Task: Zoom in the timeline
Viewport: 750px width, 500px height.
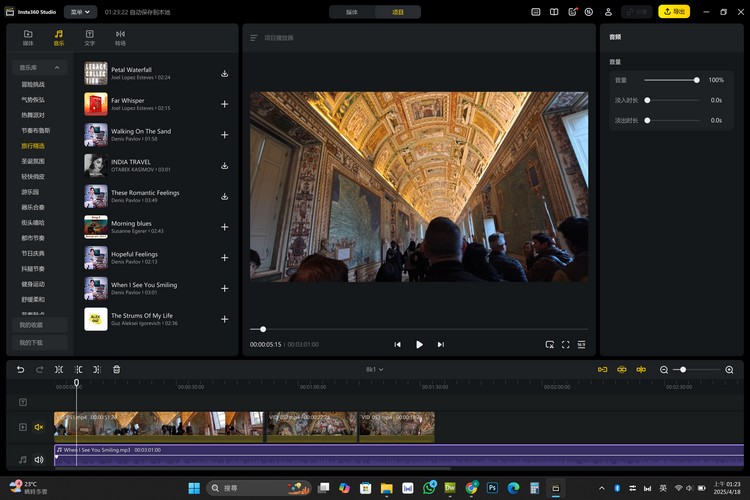Action: coord(729,370)
